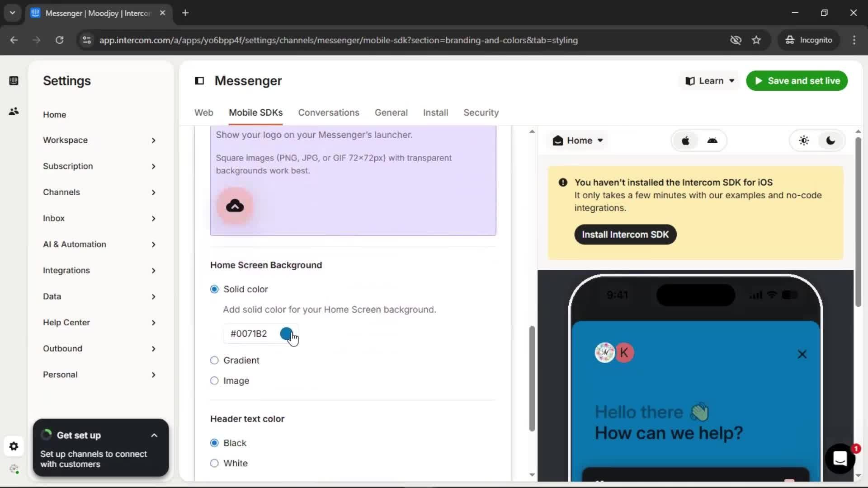
Task: Switch preview to iOS Apple icon
Action: tap(685, 141)
